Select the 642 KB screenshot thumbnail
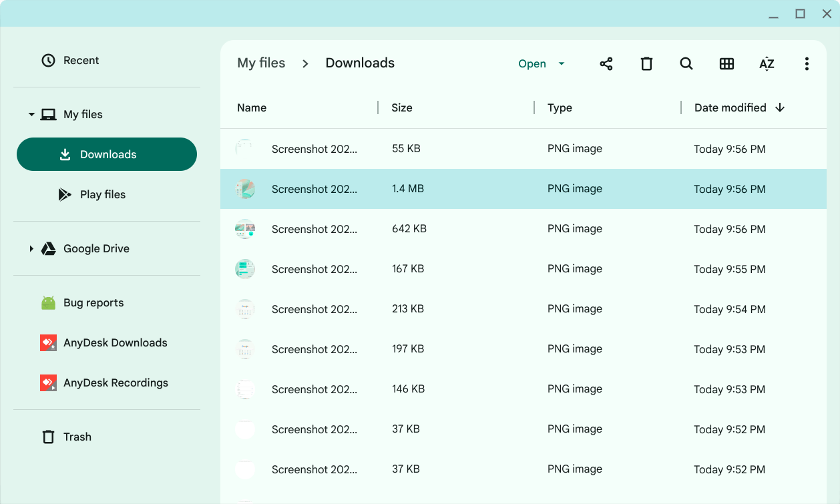Screen dimensions: 840x504 click(x=245, y=229)
